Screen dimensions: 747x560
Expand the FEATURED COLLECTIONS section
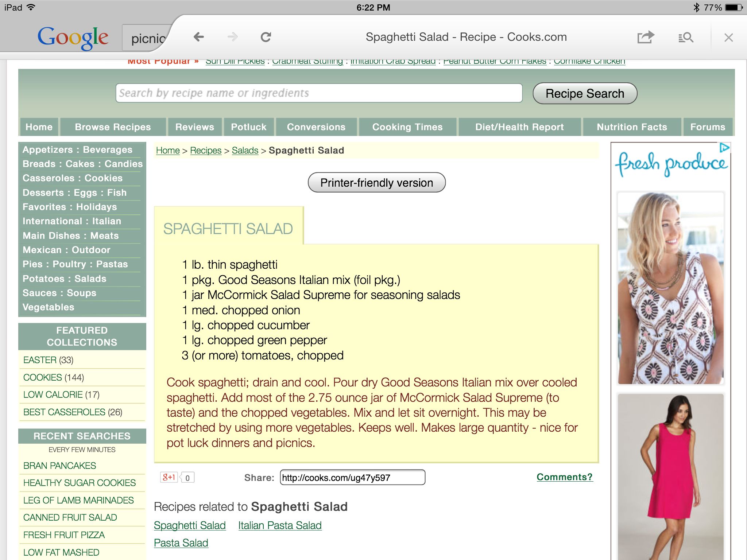pyautogui.click(x=82, y=335)
